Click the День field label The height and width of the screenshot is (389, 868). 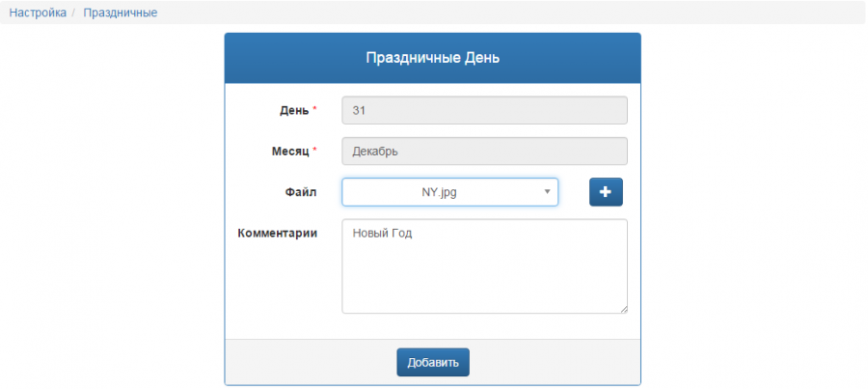click(x=294, y=110)
